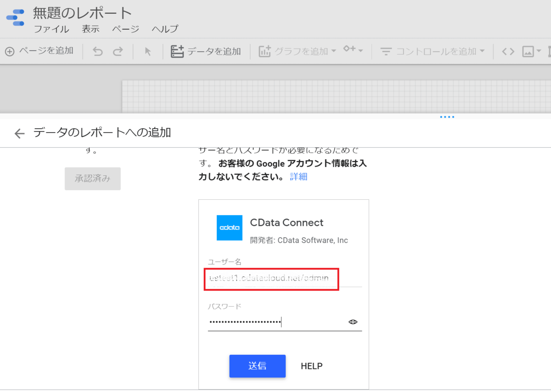Click the back arrow beside データのレポートへの追加
Screen dimensions: 551x392
[x=19, y=134]
